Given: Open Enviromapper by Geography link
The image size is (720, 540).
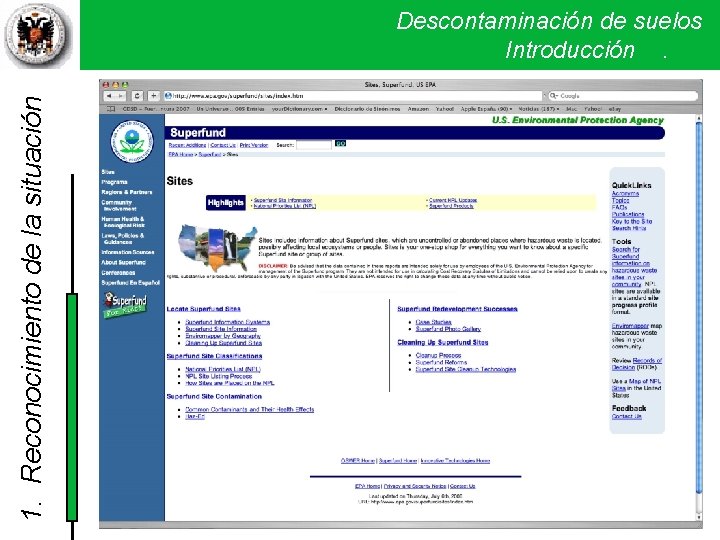Looking at the screenshot, I should coord(223,336).
